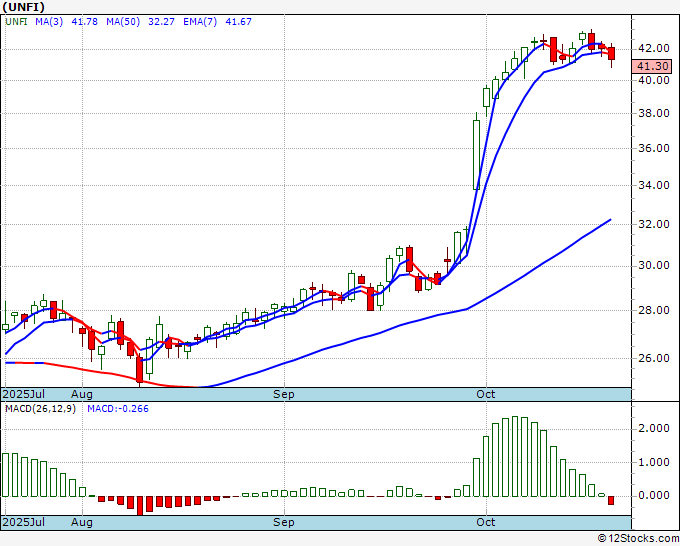Click the red 41.30 price tag
The image size is (680, 546).
point(652,66)
